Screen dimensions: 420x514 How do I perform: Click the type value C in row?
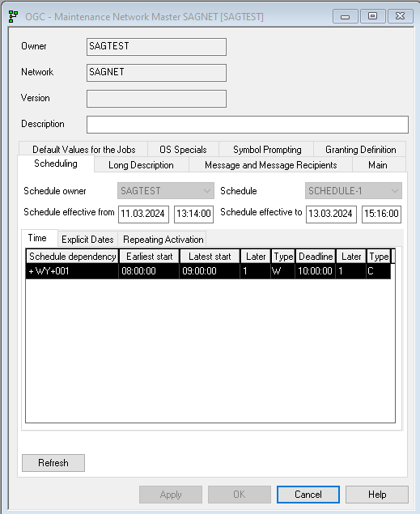[x=371, y=271]
